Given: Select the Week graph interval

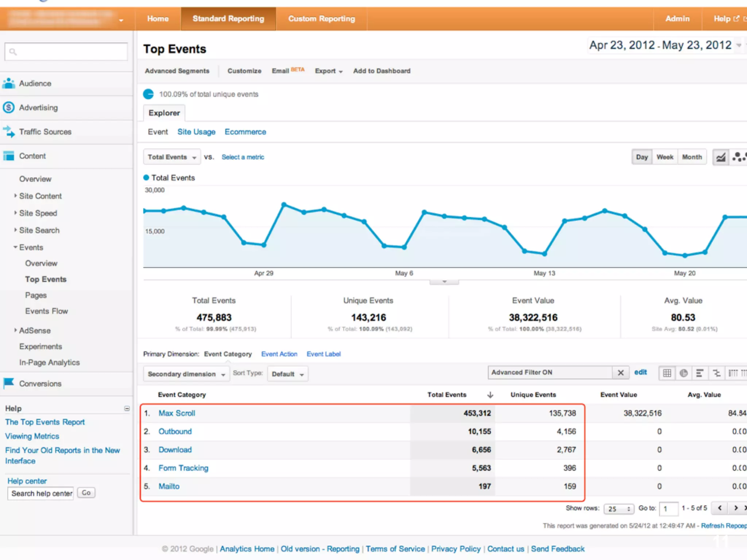Looking at the screenshot, I should [665, 157].
